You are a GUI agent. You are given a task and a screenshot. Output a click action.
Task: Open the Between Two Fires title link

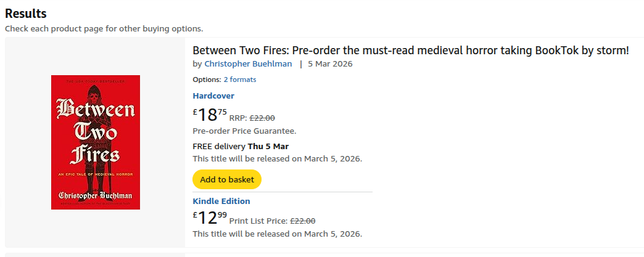[410, 51]
